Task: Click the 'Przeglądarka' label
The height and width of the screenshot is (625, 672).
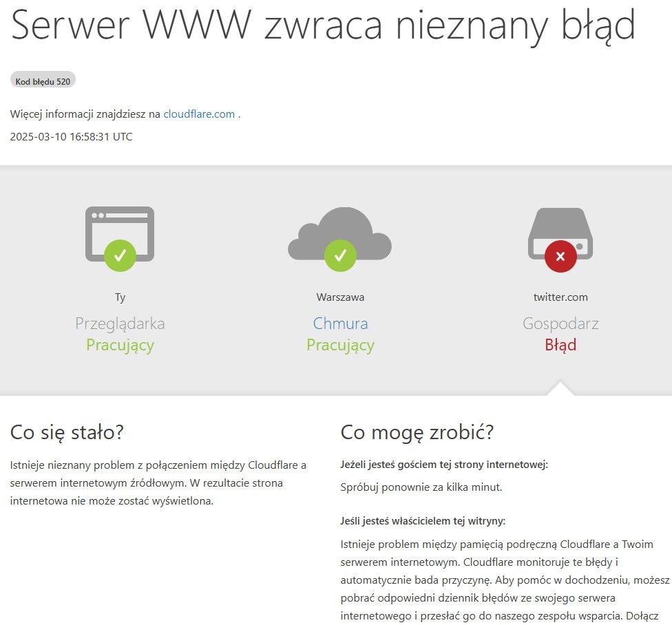Action: click(x=120, y=324)
